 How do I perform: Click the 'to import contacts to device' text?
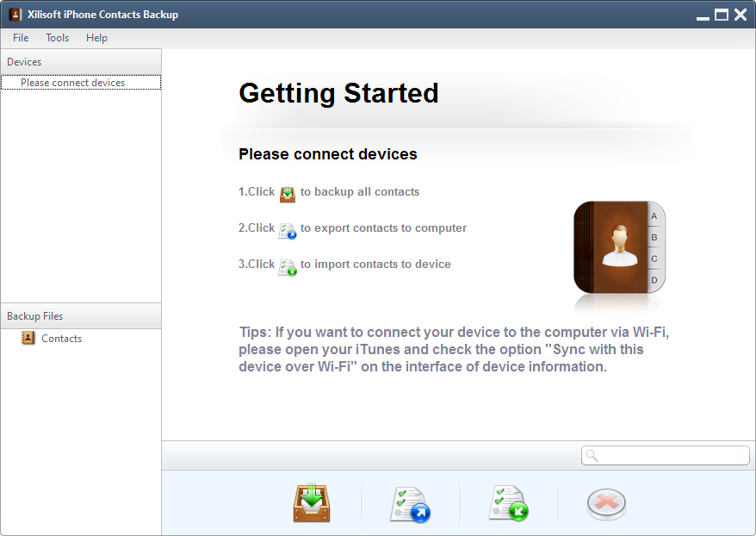tap(375, 264)
